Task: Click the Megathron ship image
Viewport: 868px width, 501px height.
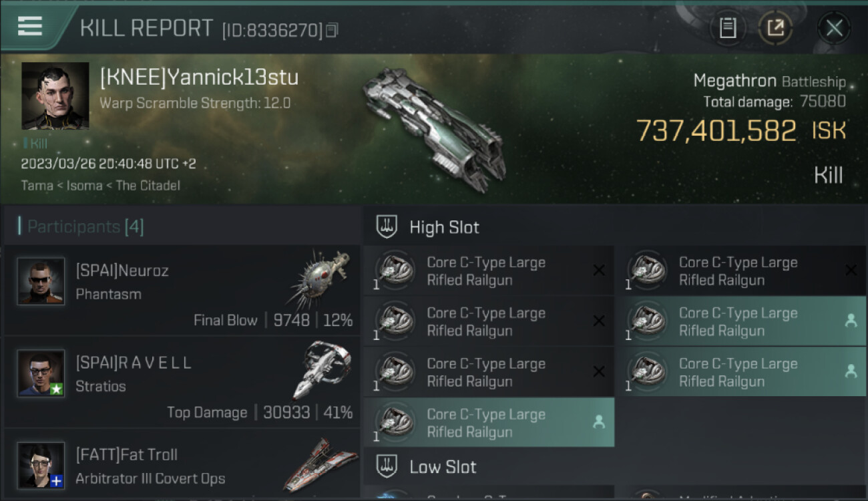Action: click(x=434, y=128)
